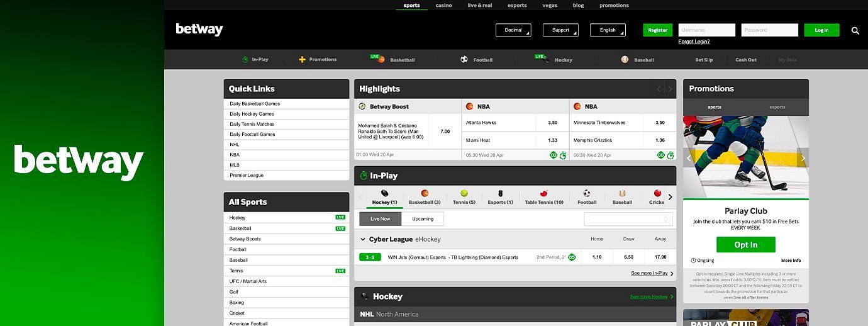Image resolution: width=868 pixels, height=326 pixels.
Task: Open the esports top tab
Action: (x=517, y=5)
